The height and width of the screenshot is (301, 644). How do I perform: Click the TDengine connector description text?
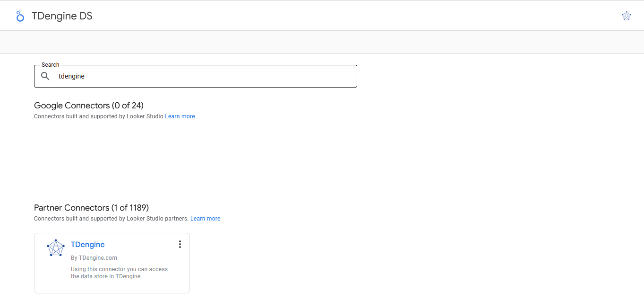click(119, 273)
